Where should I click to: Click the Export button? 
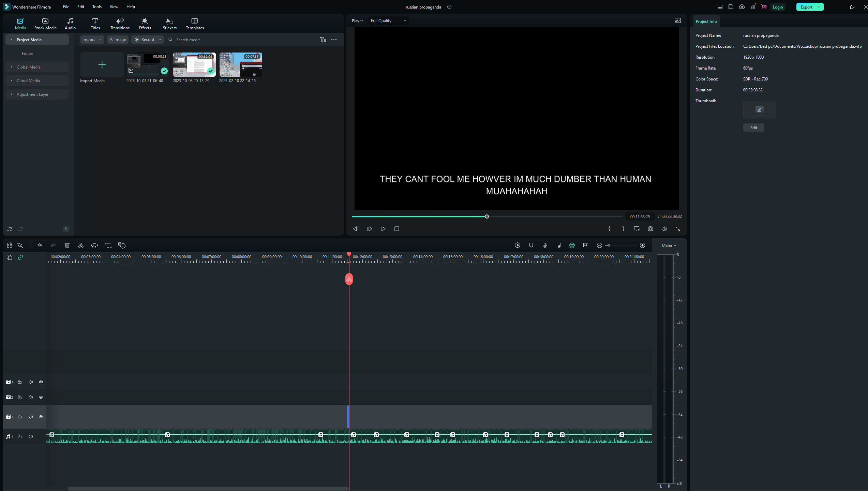pyautogui.click(x=806, y=7)
